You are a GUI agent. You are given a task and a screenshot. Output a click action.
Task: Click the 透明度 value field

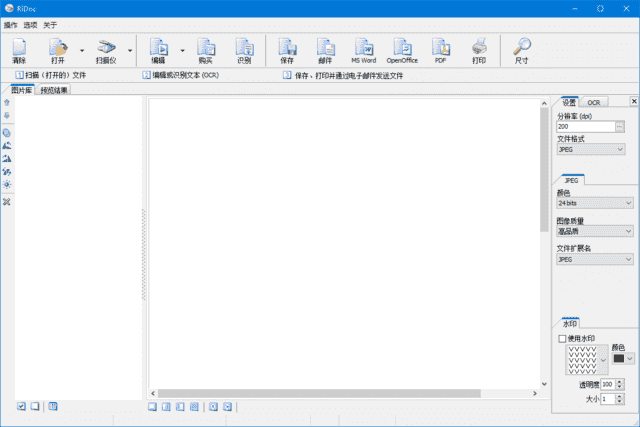tap(608, 384)
